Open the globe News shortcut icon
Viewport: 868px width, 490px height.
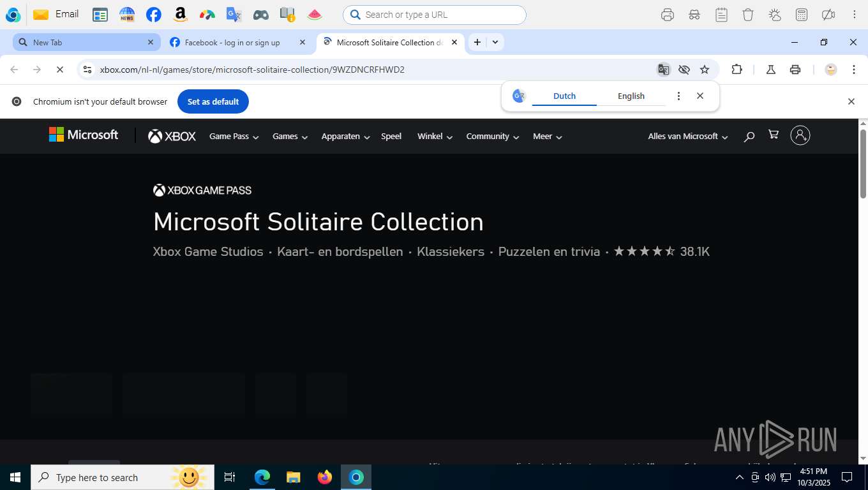[127, 15]
